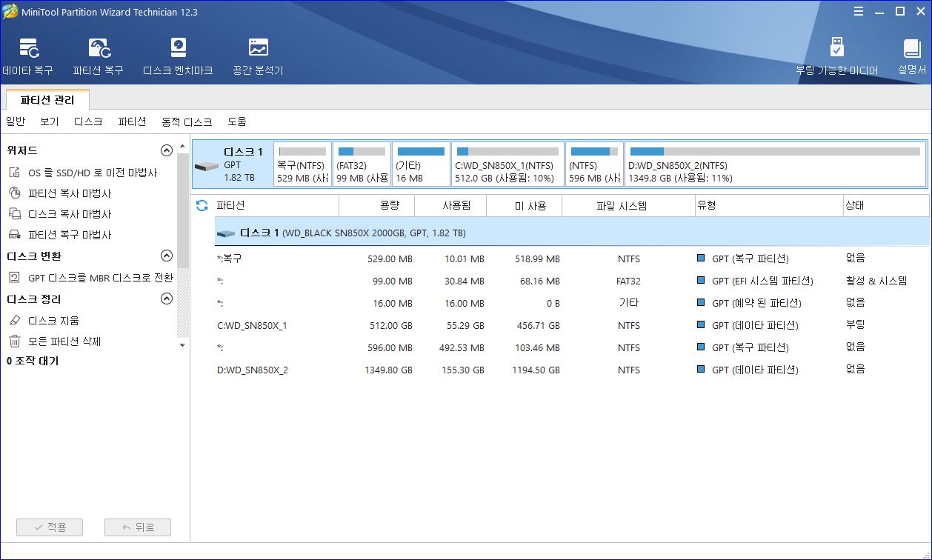932x560 pixels.
Task: Launch the 파티션 복구 tool
Action: click(x=98, y=58)
